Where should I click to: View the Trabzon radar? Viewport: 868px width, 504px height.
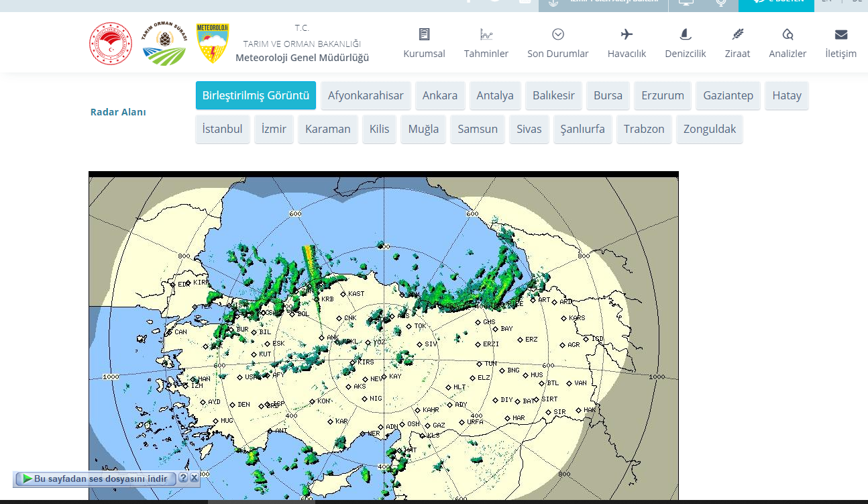644,129
